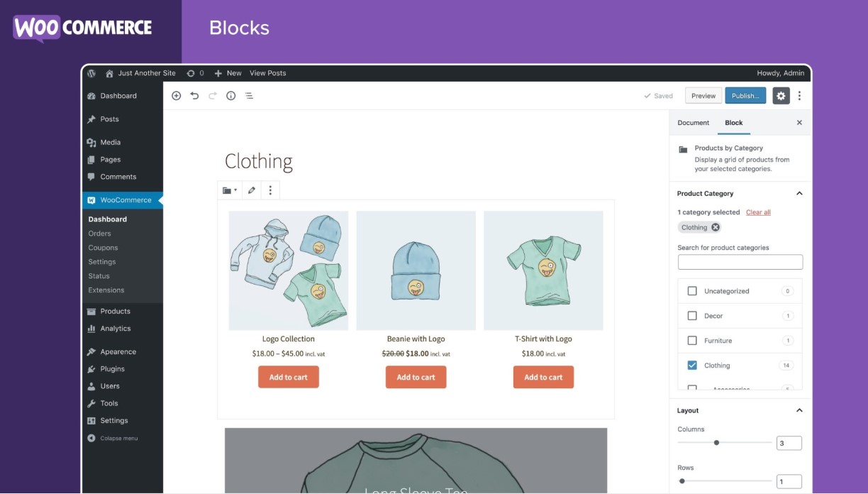
Task: Click the Preview button
Action: (x=703, y=96)
